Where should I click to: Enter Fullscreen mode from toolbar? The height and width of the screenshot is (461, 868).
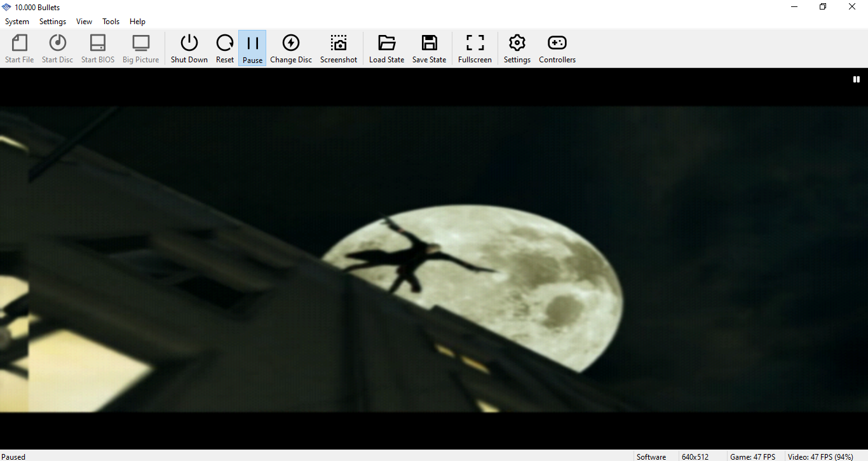click(x=475, y=48)
